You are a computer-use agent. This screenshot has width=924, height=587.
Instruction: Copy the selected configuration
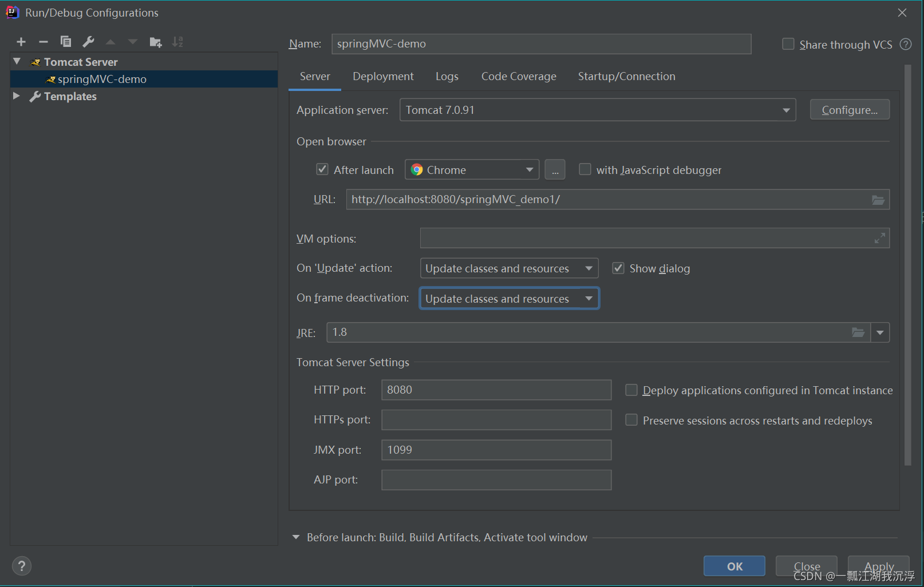pos(66,42)
